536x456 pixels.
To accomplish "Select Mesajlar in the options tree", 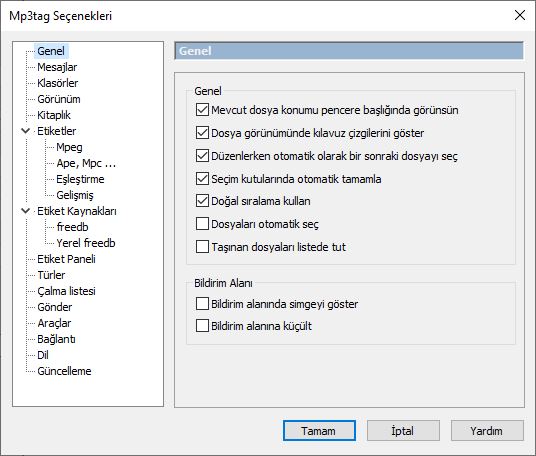I will click(57, 67).
